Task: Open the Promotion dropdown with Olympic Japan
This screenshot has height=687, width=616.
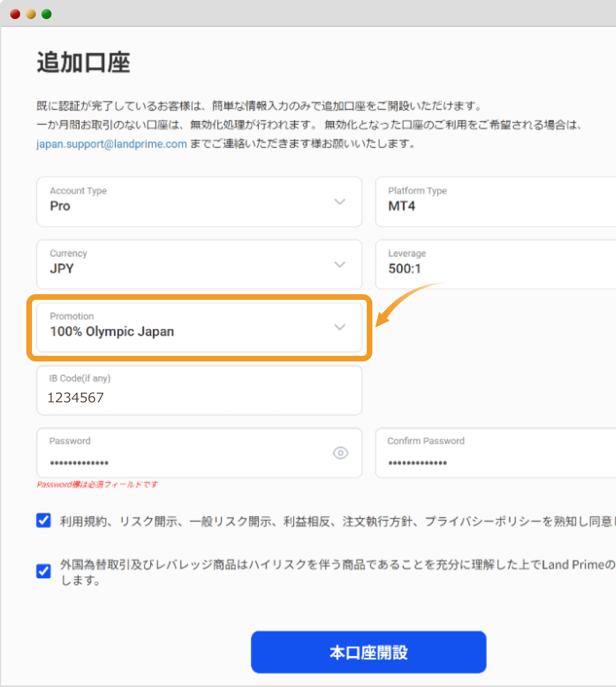Action: click(x=199, y=327)
